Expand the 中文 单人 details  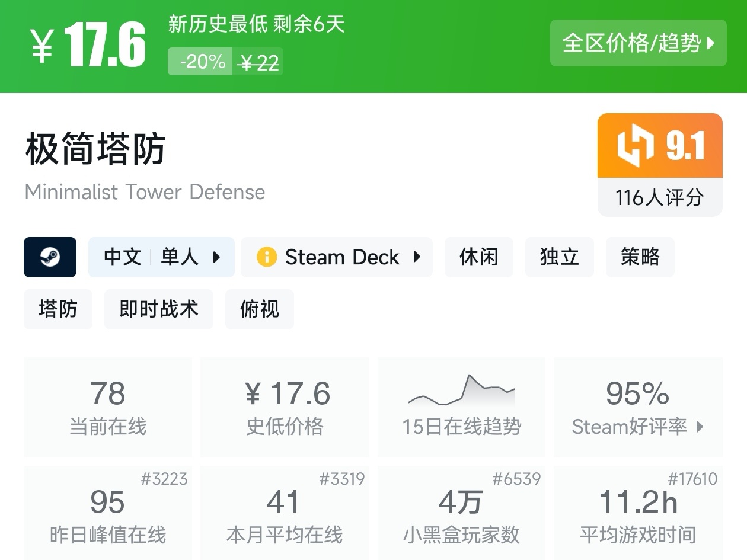tap(162, 257)
